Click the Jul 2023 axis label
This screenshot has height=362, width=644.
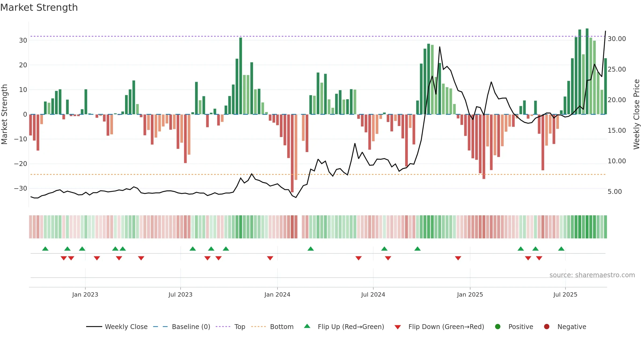[180, 294]
